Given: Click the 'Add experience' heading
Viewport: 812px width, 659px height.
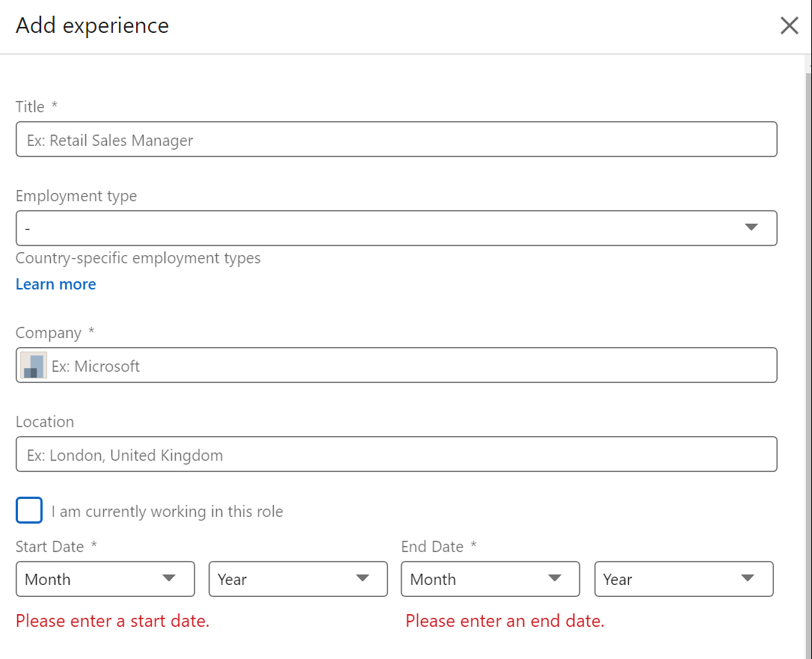Looking at the screenshot, I should (x=92, y=25).
